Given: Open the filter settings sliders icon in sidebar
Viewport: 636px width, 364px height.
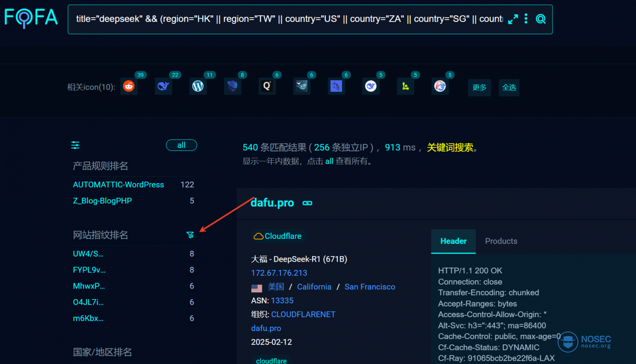Looking at the screenshot, I should pos(75,145).
